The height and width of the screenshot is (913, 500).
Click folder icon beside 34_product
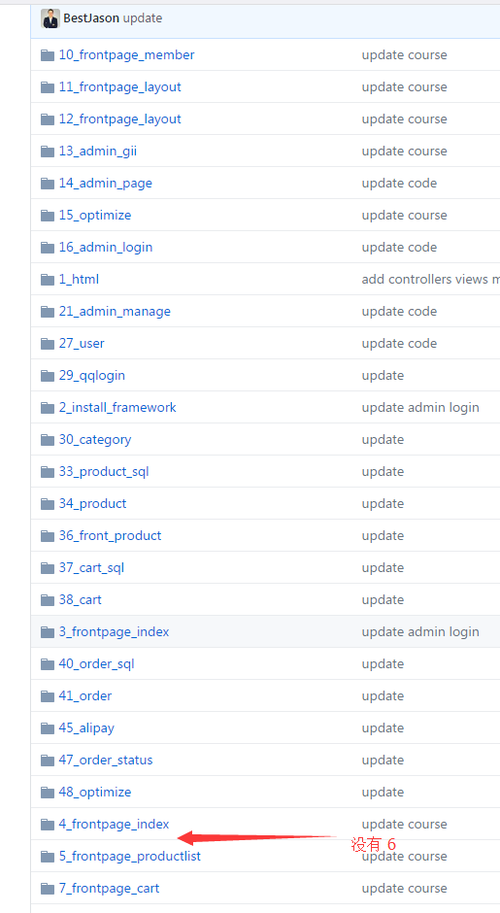[48, 504]
